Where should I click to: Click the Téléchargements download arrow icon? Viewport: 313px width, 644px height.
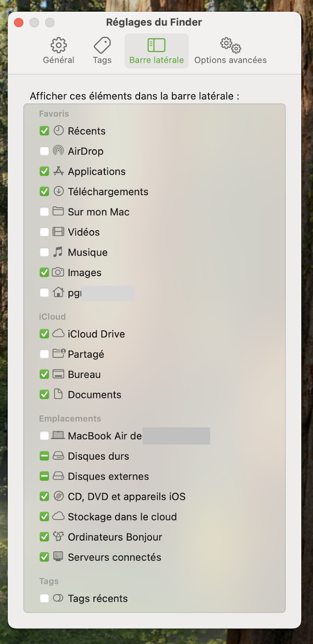[58, 192]
